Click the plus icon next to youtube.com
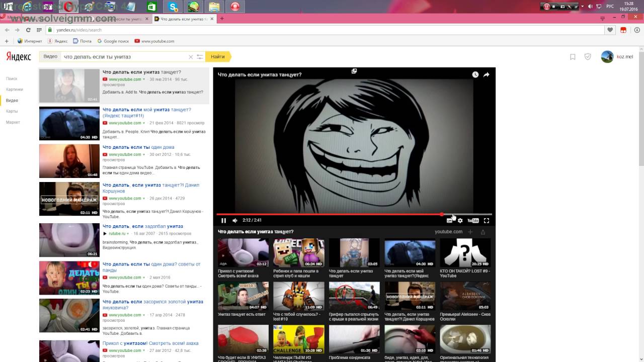The width and height of the screenshot is (644, 362). (470, 232)
